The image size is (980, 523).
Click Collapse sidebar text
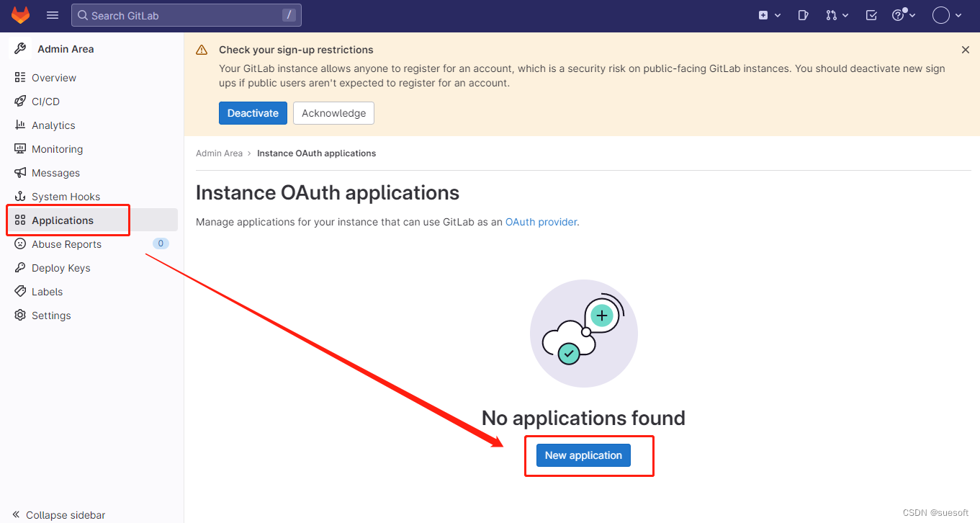(66, 515)
